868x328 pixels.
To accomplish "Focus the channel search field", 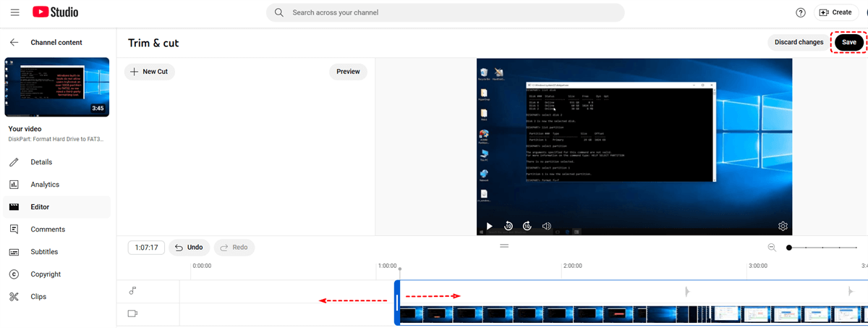I will 445,12.
